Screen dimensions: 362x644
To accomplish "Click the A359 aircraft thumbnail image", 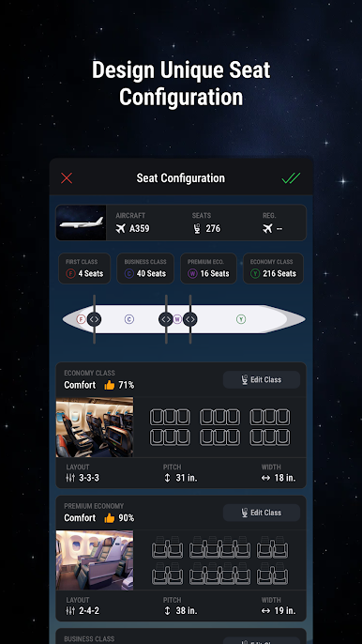I will click(82, 222).
